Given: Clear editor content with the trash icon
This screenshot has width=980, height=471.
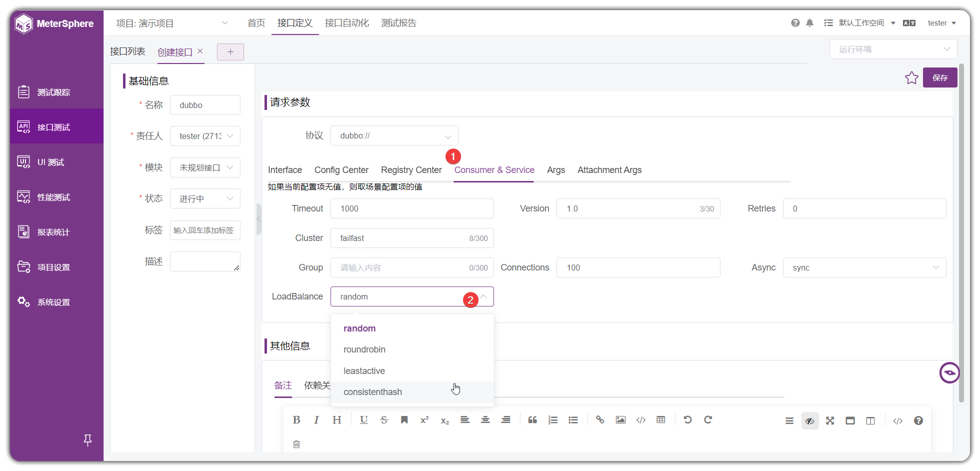Looking at the screenshot, I should 296,444.
